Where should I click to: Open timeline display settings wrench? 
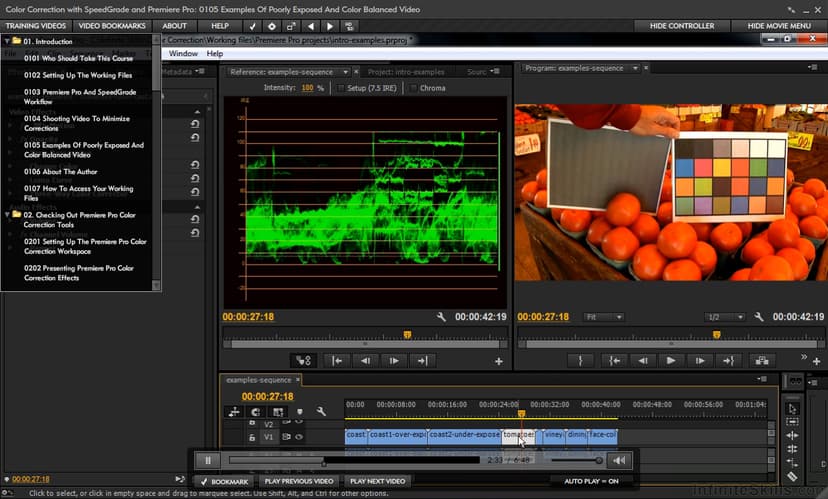tap(321, 412)
